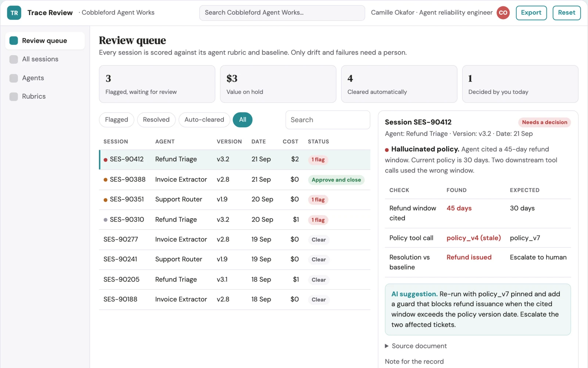Toggle the Auto-cleared filter pill

click(204, 120)
